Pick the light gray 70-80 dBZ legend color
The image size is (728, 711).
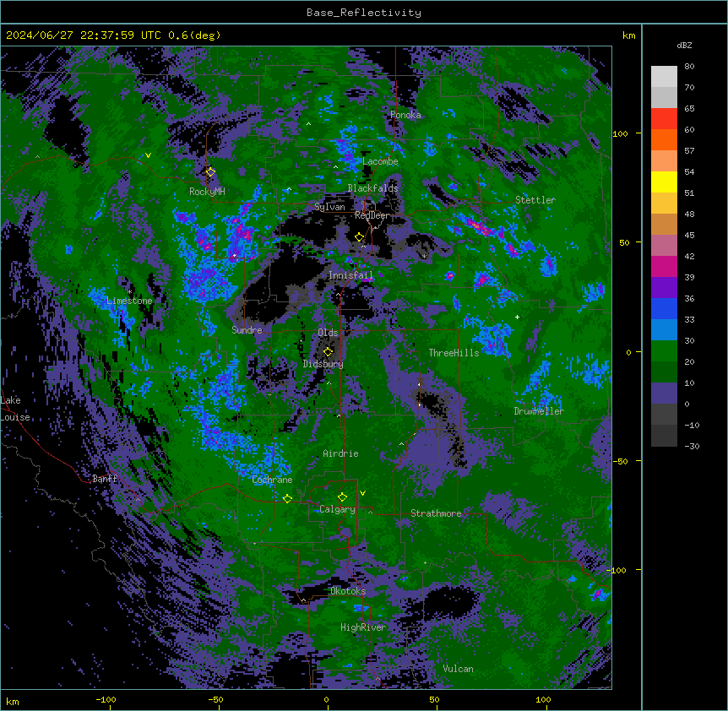664,77
